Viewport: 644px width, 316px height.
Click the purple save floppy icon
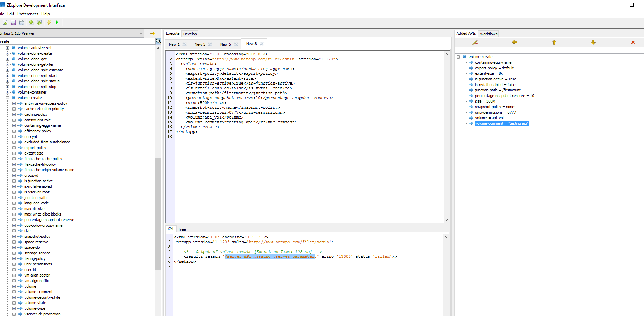click(13, 23)
